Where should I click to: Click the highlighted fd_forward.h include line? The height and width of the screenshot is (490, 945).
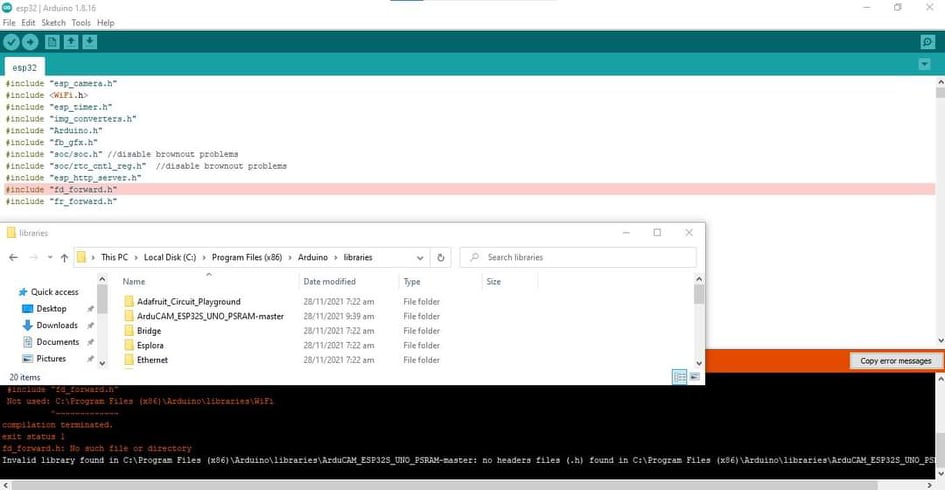tap(470, 189)
